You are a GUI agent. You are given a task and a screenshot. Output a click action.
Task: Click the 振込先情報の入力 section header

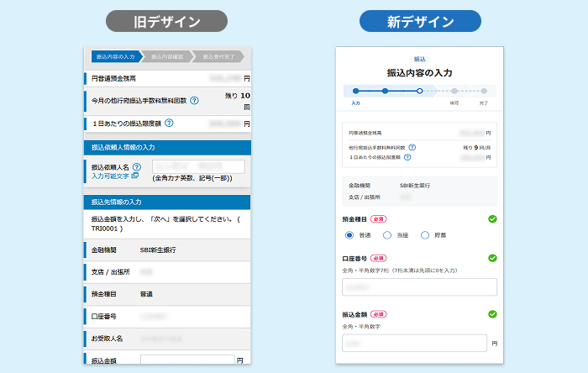167,202
